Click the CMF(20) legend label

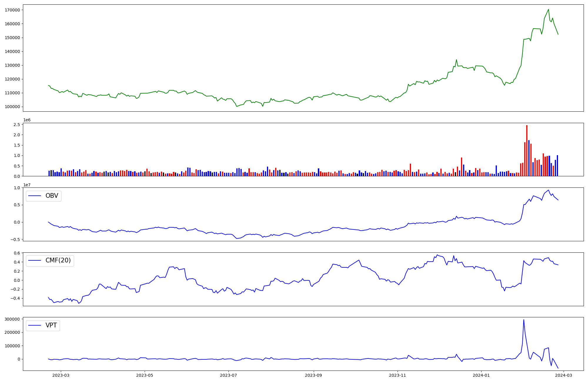[58, 261]
